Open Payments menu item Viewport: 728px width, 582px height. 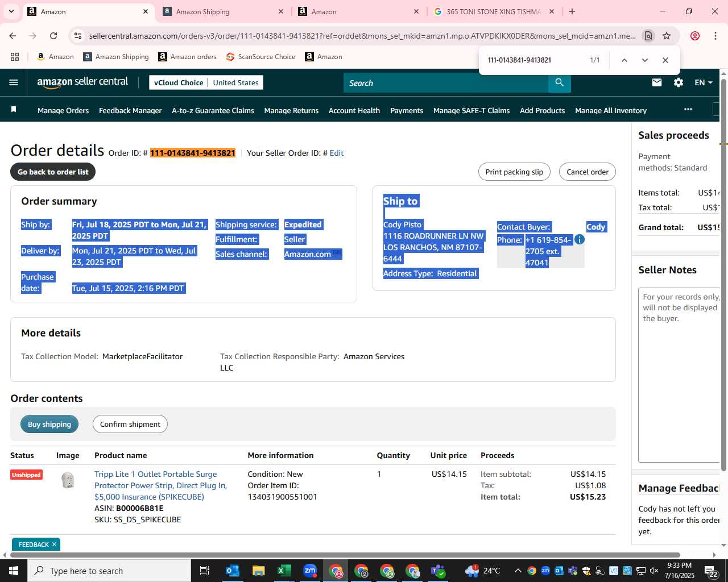click(407, 111)
